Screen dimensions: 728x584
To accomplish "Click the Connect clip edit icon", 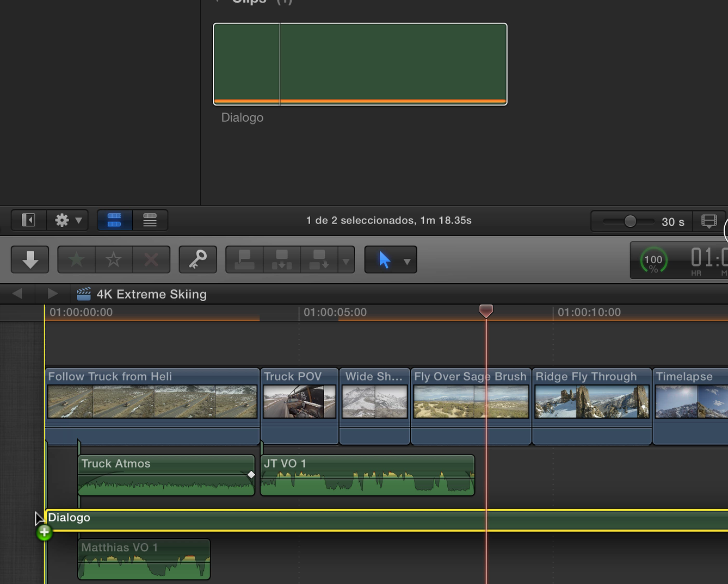I will click(243, 260).
